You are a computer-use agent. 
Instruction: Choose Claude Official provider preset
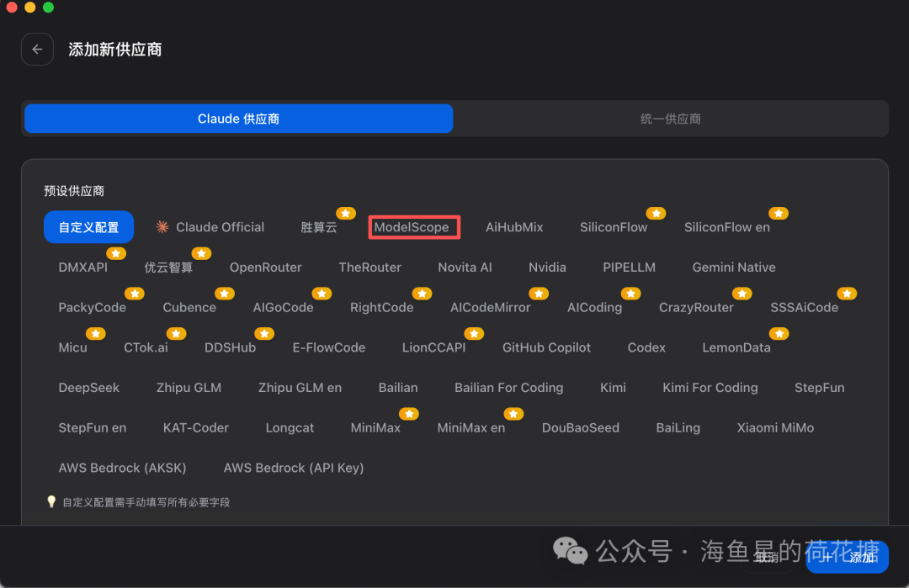tap(210, 227)
